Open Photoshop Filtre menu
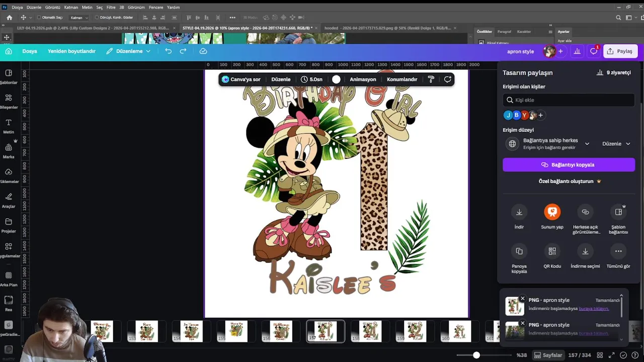644x362 pixels. click(111, 8)
